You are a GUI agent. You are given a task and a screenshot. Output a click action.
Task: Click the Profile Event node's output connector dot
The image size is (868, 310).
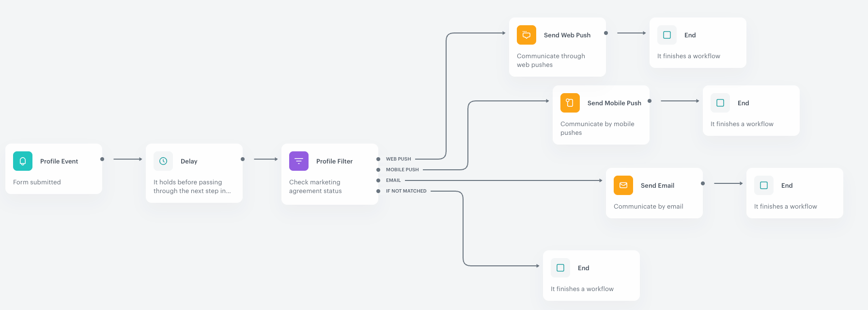click(102, 159)
